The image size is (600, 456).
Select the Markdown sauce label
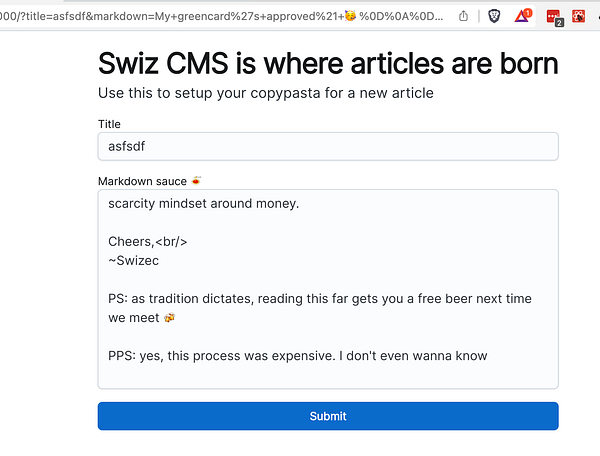[142, 181]
